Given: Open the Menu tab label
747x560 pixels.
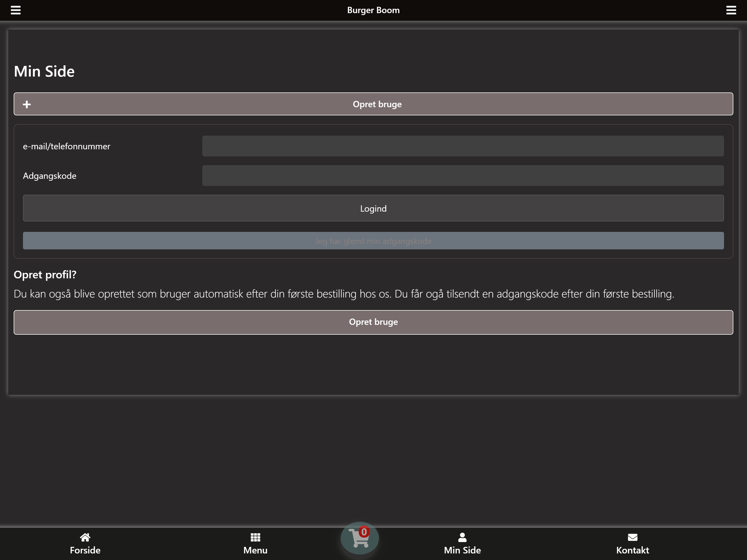Looking at the screenshot, I should pyautogui.click(x=255, y=550).
